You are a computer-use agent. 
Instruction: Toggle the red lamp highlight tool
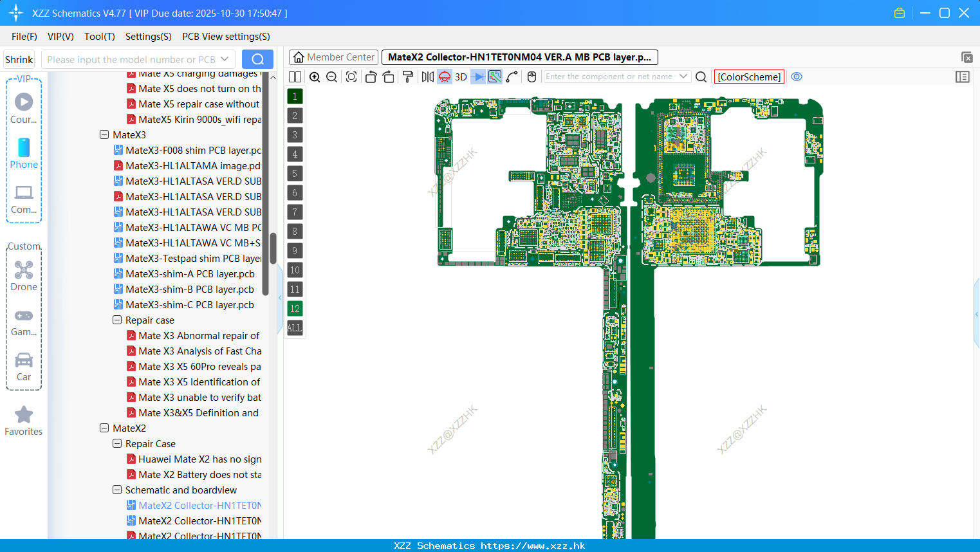(445, 77)
